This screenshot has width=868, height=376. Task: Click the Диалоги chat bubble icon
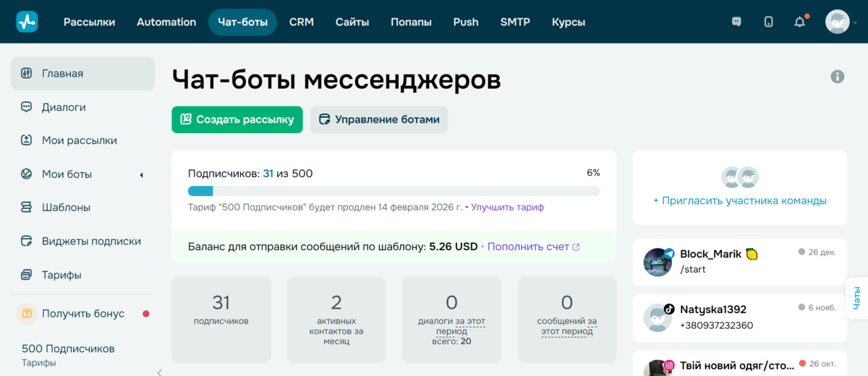pos(27,107)
